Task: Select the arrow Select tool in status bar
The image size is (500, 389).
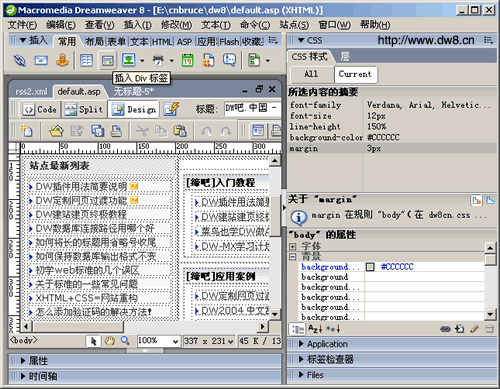Action: pos(93,341)
